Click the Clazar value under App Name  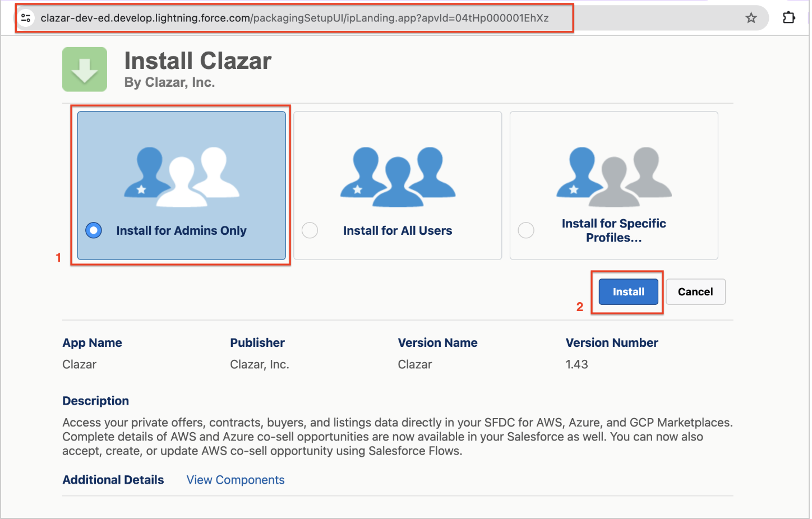click(80, 364)
